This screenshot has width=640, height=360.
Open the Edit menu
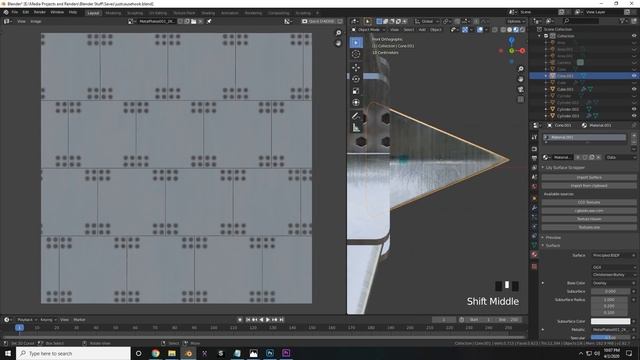[x=26, y=12]
